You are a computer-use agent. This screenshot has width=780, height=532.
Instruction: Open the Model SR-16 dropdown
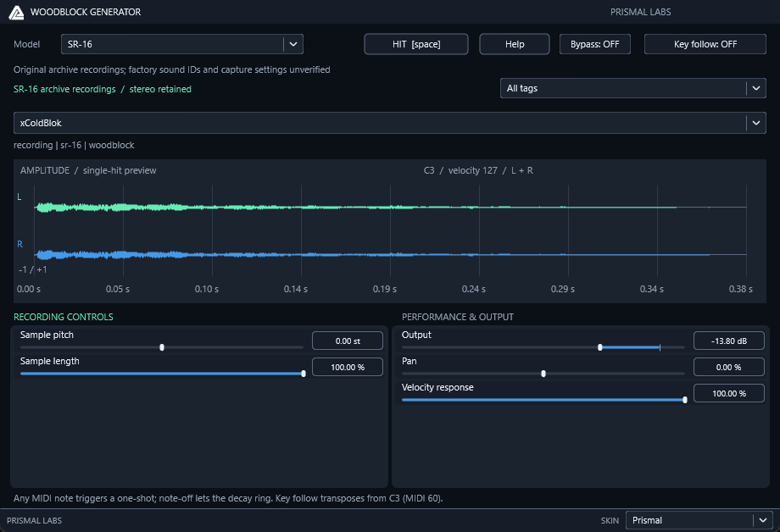click(182, 44)
